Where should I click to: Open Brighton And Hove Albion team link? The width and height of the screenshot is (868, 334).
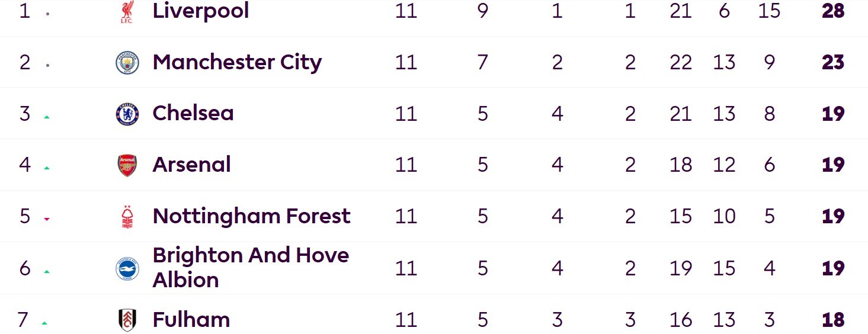click(251, 267)
